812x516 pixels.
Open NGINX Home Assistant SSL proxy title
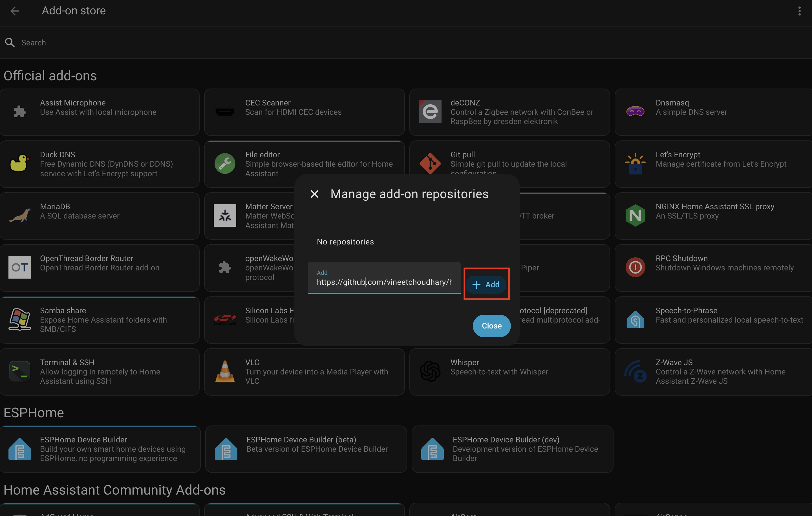715,206
